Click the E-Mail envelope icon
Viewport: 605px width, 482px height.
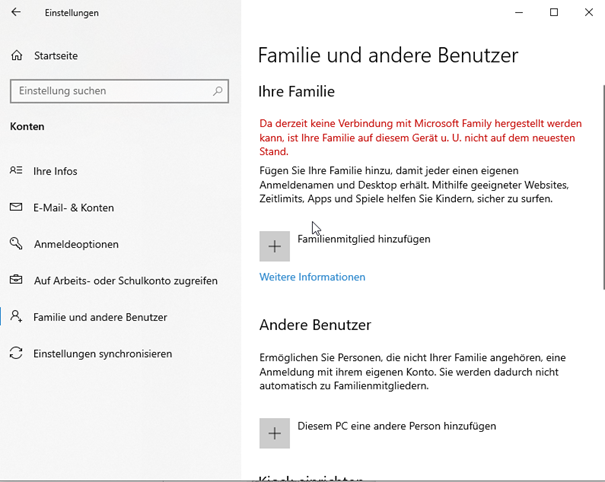click(x=16, y=208)
